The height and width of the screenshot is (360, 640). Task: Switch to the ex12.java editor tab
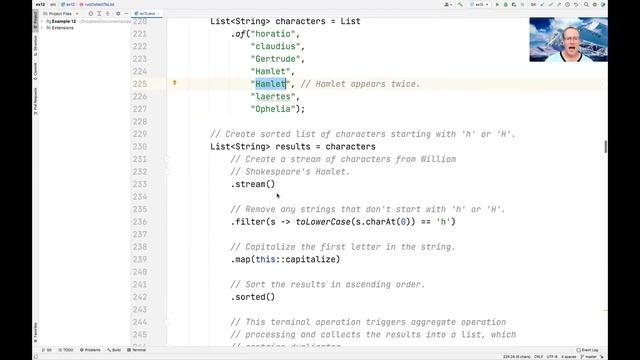(146, 14)
